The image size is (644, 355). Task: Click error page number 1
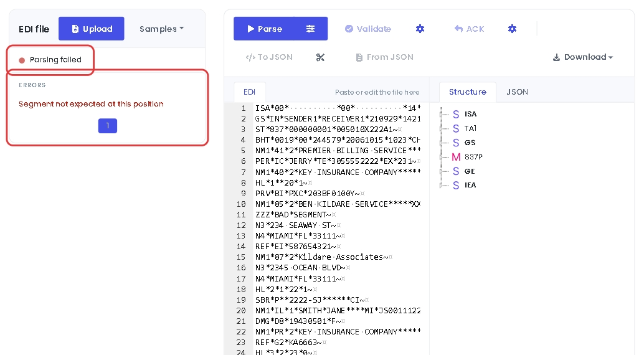[x=108, y=126]
